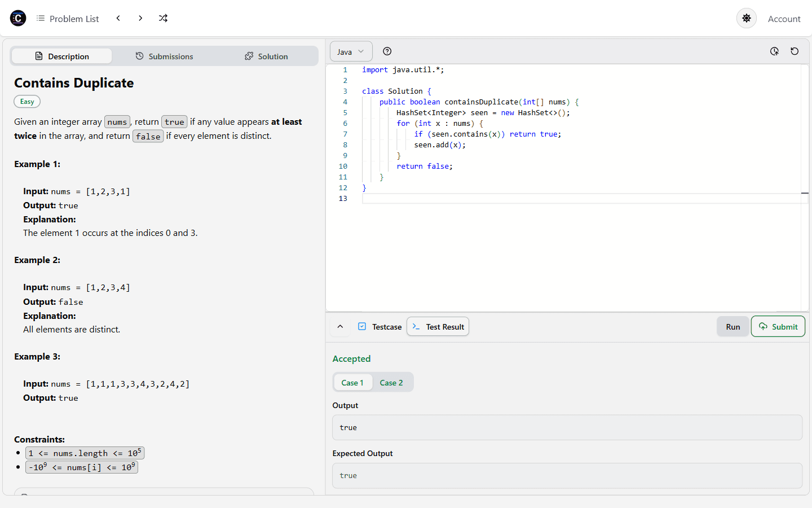The width and height of the screenshot is (812, 508).
Task: Go to the next problem arrow
Action: 140,18
